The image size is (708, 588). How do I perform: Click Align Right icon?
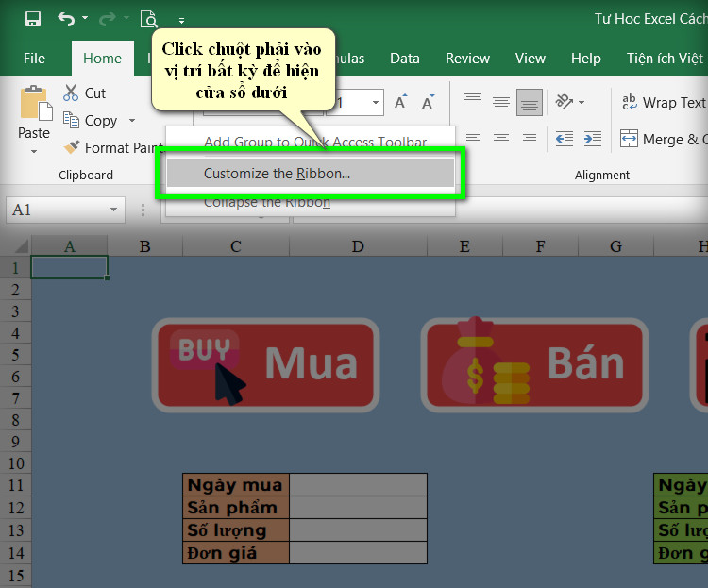click(530, 139)
